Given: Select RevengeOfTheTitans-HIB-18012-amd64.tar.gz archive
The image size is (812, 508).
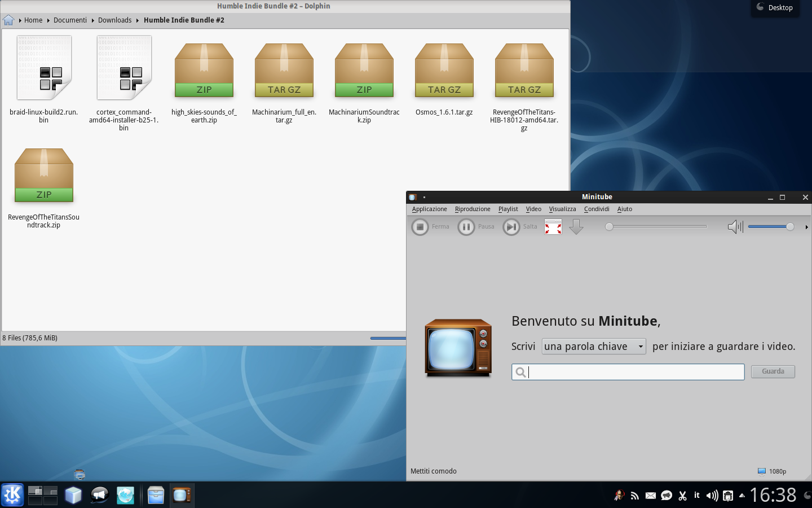Looking at the screenshot, I should coord(524,86).
